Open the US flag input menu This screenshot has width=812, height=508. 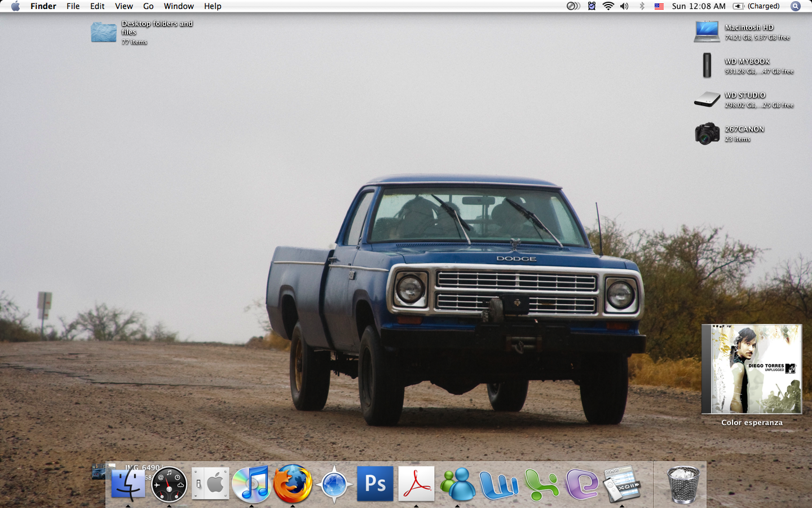pos(659,6)
